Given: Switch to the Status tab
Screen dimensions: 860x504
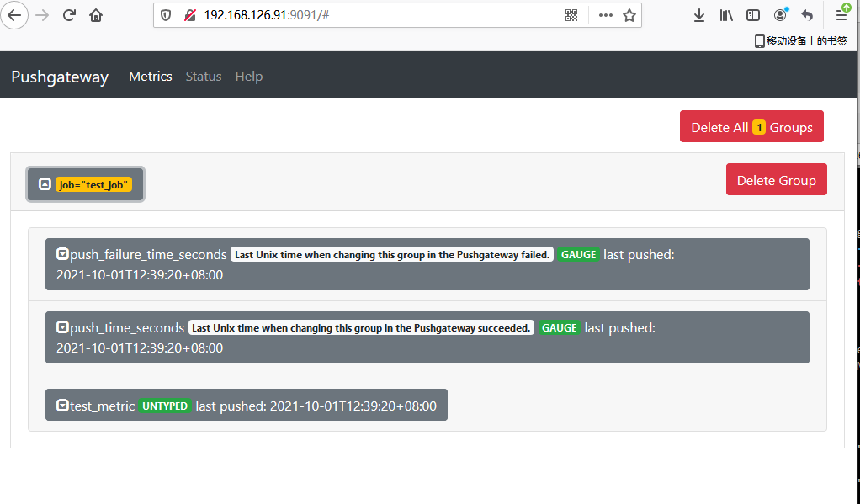Looking at the screenshot, I should (x=204, y=77).
